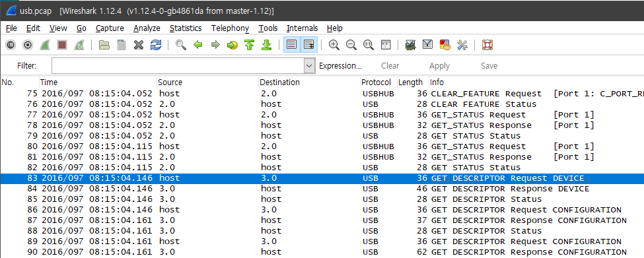Image resolution: width=644 pixels, height=258 pixels.
Task: Clear the display filter
Action: (x=390, y=65)
